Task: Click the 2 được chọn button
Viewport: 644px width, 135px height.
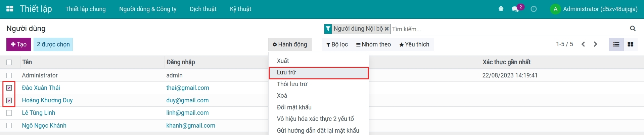Action: [x=53, y=44]
